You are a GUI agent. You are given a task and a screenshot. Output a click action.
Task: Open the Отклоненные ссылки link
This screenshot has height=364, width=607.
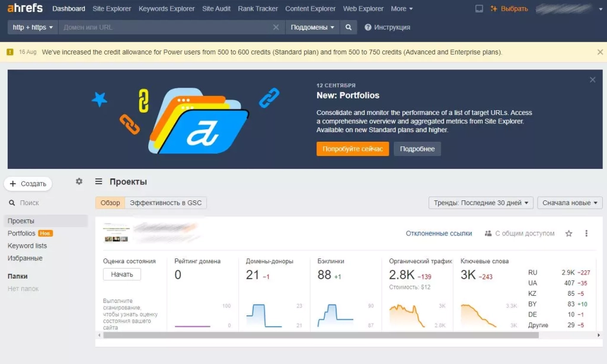tap(439, 234)
